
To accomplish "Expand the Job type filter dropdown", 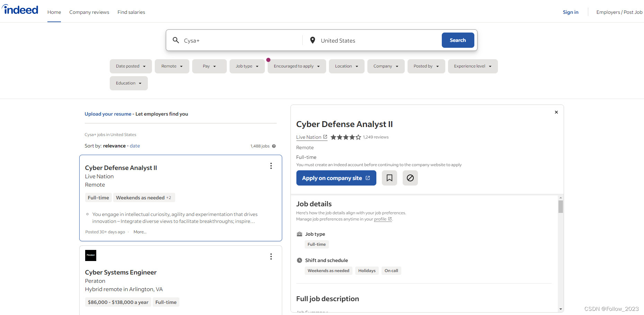I will [247, 66].
